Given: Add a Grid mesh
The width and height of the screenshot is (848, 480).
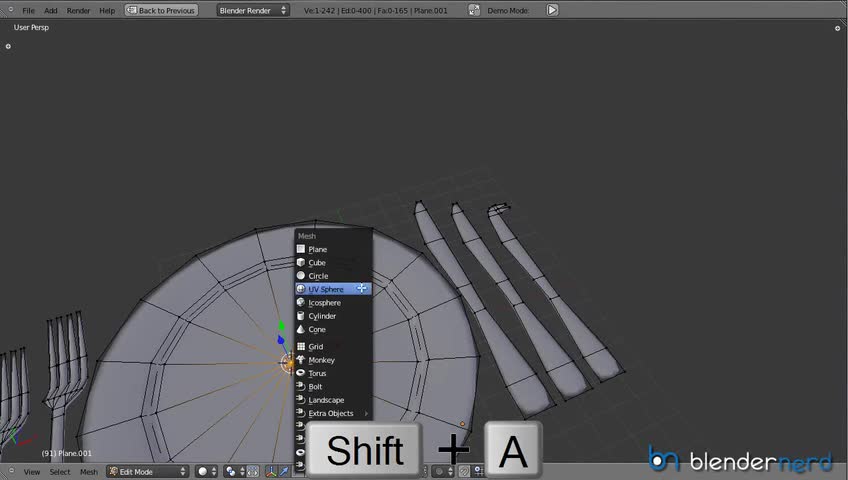Looking at the screenshot, I should (x=333, y=346).
